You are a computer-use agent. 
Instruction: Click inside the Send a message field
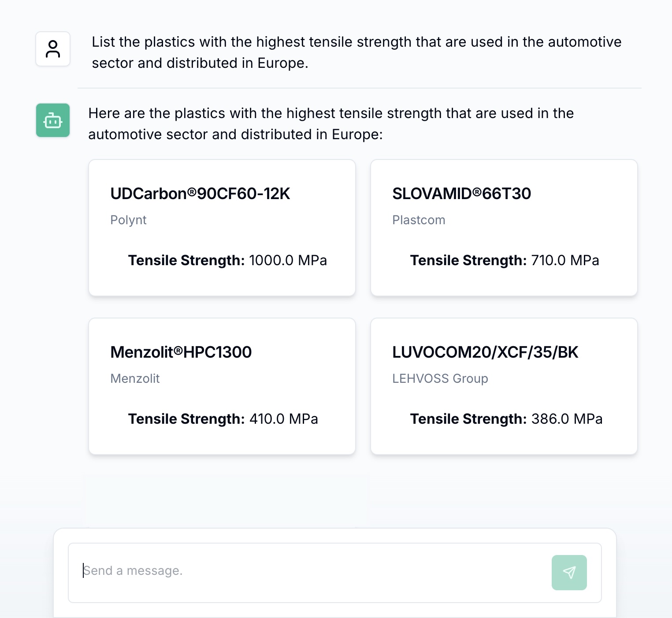point(308,570)
